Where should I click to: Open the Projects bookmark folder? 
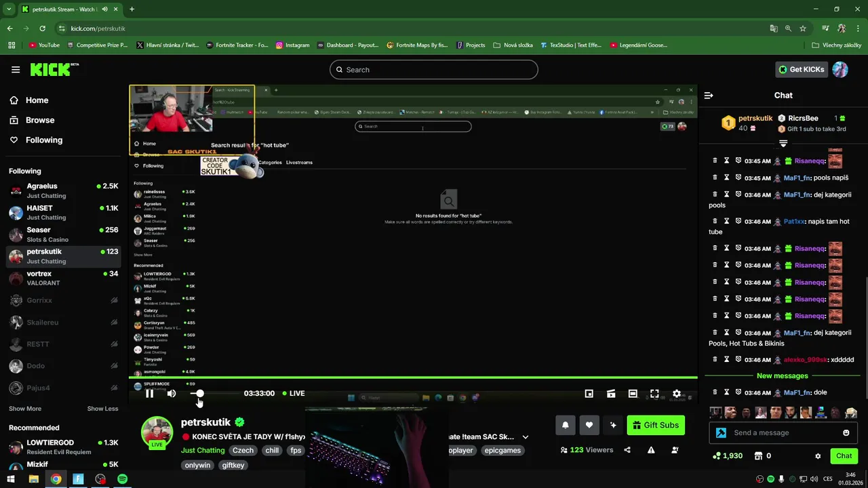[471, 45]
